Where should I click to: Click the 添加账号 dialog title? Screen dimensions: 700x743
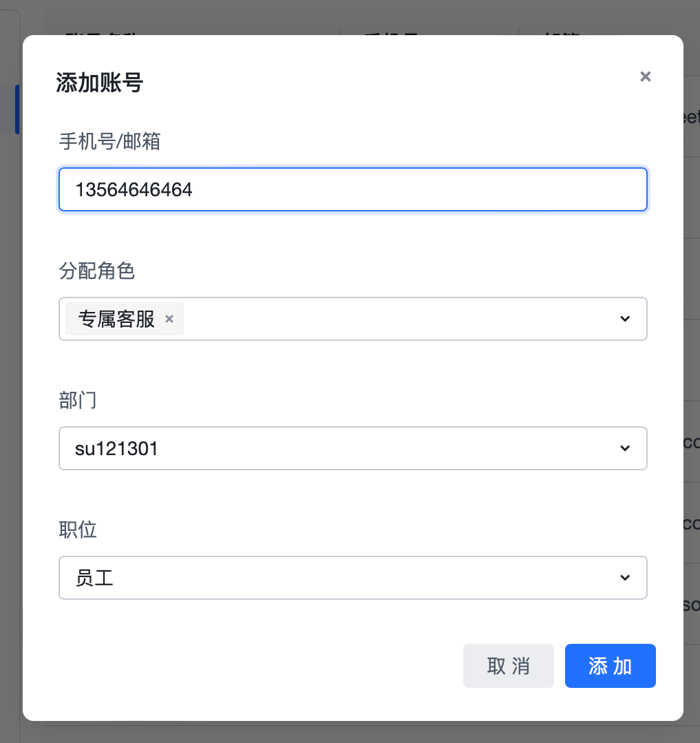[x=99, y=83]
